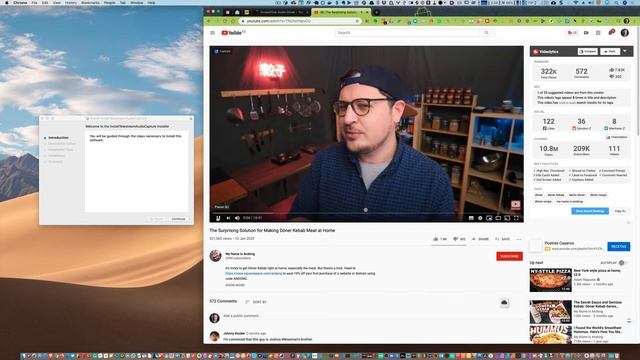Screen dimensions: 640x360
Task: Click the 'döner' tag chip
Action: pyautogui.click(x=539, y=195)
